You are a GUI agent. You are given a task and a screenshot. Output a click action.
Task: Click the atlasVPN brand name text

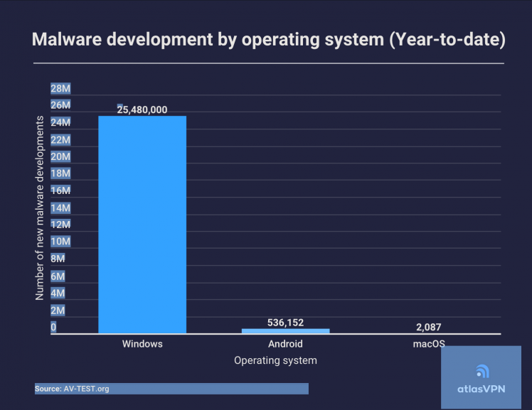point(482,389)
